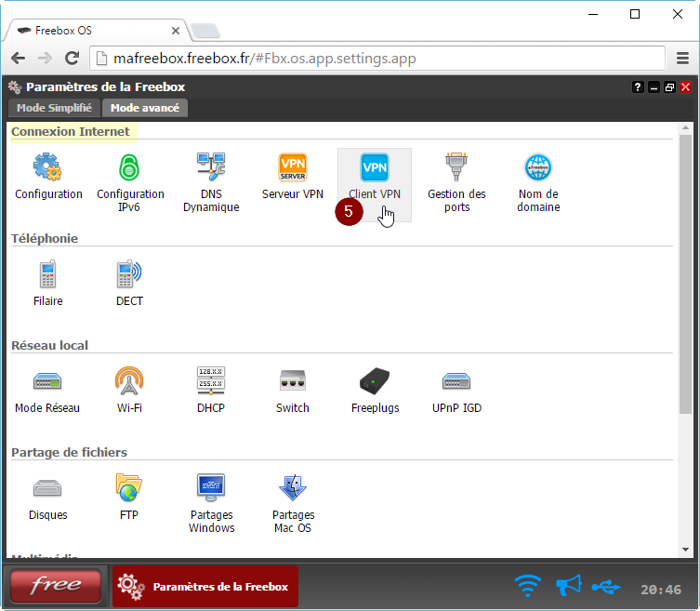Click the megaphone notifications icon
Image resolution: width=700 pixels, height=611 pixels.
coord(568,585)
